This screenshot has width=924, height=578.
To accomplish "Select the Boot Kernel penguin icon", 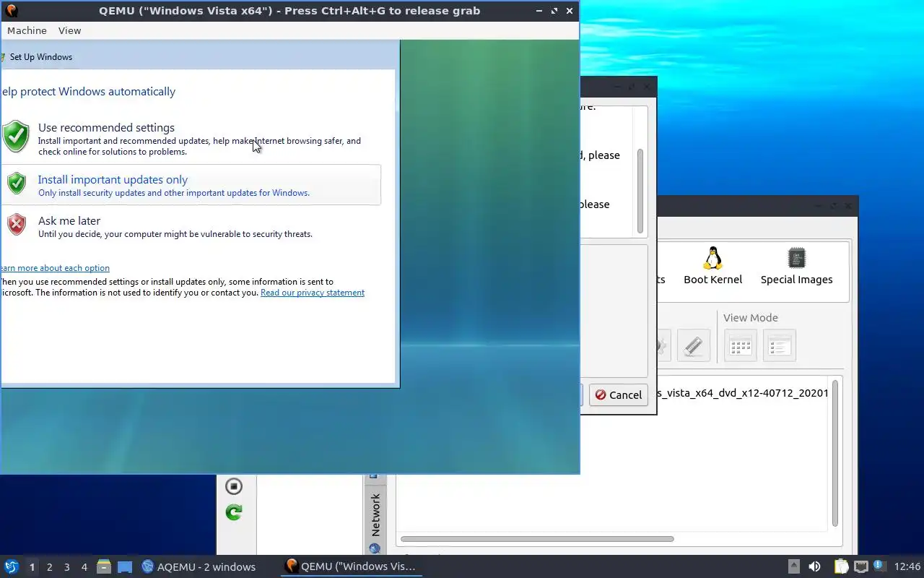I will click(712, 258).
